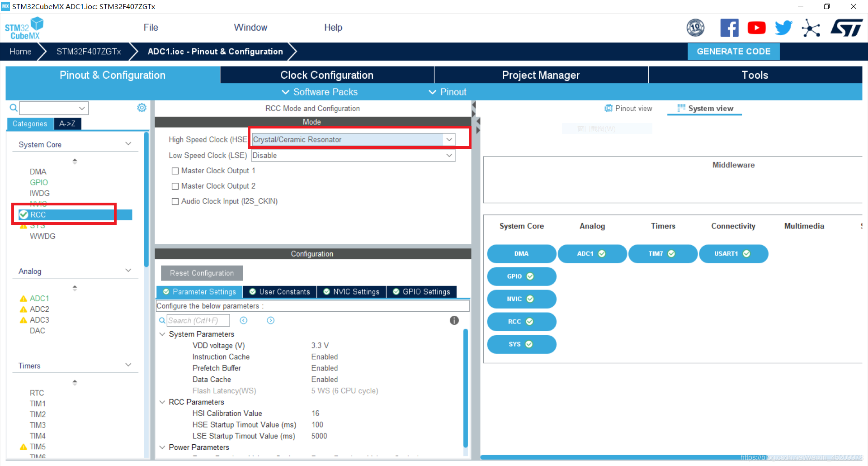Click the parameter search input field
The image size is (868, 466).
(x=198, y=320)
